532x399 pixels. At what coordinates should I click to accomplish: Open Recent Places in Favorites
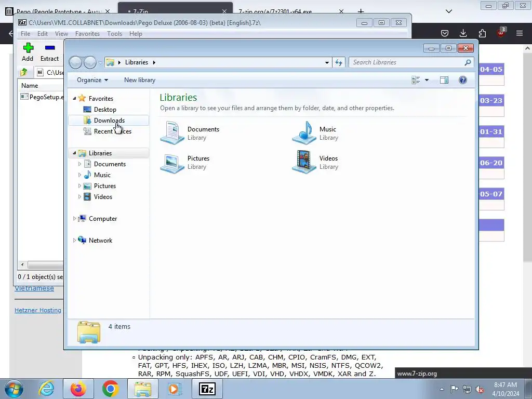coord(112,131)
